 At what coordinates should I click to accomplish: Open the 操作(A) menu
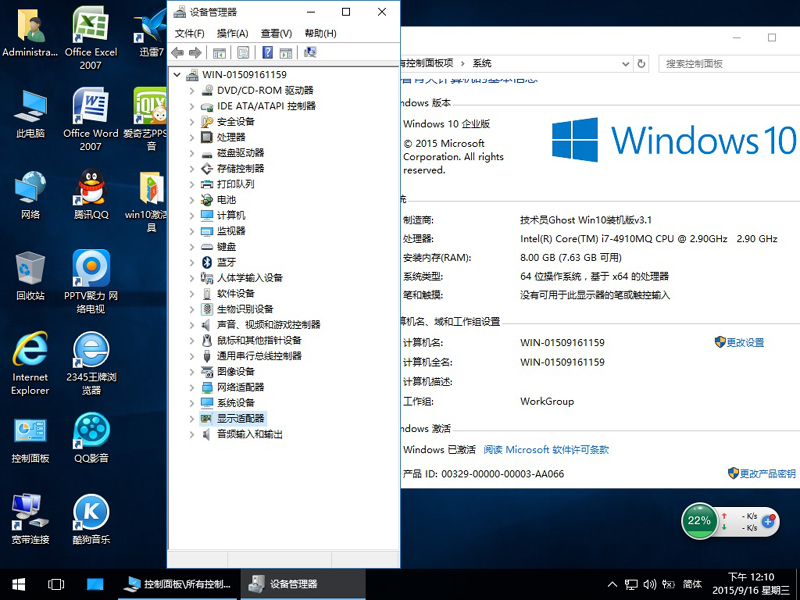233,34
